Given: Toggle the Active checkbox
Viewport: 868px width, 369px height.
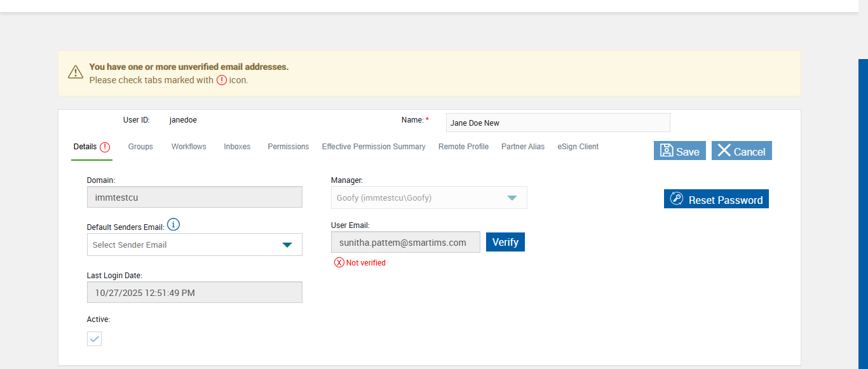Looking at the screenshot, I should click(94, 339).
